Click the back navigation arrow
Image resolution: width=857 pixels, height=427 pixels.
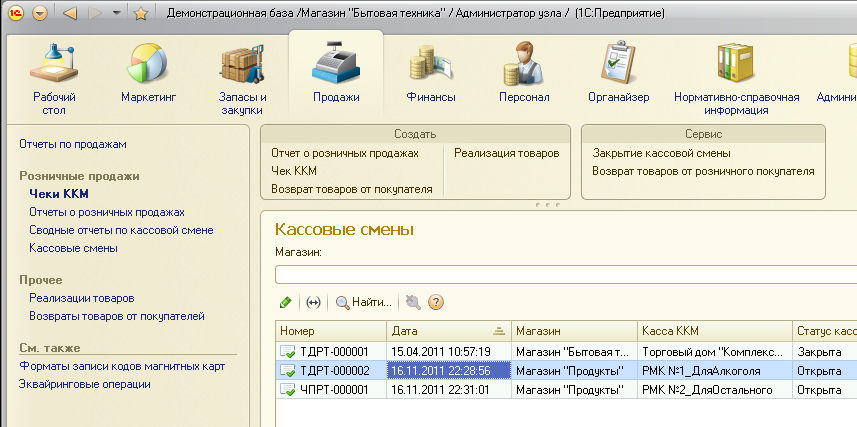click(69, 14)
